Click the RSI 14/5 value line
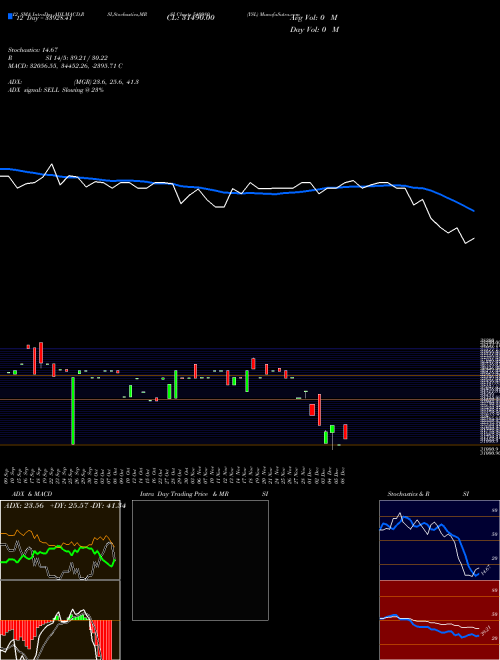Viewport: 500px width, 660px height. [x=58, y=58]
